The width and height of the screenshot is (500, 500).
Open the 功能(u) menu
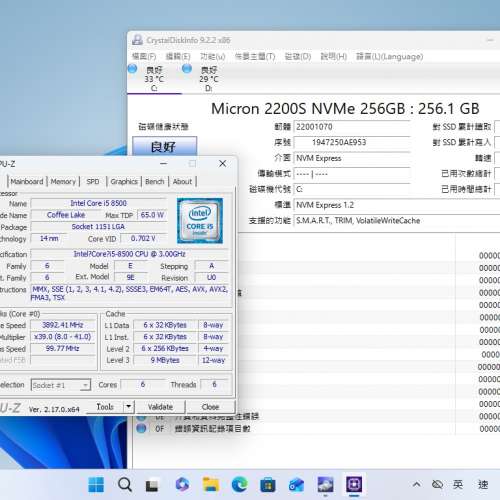pyautogui.click(x=213, y=57)
